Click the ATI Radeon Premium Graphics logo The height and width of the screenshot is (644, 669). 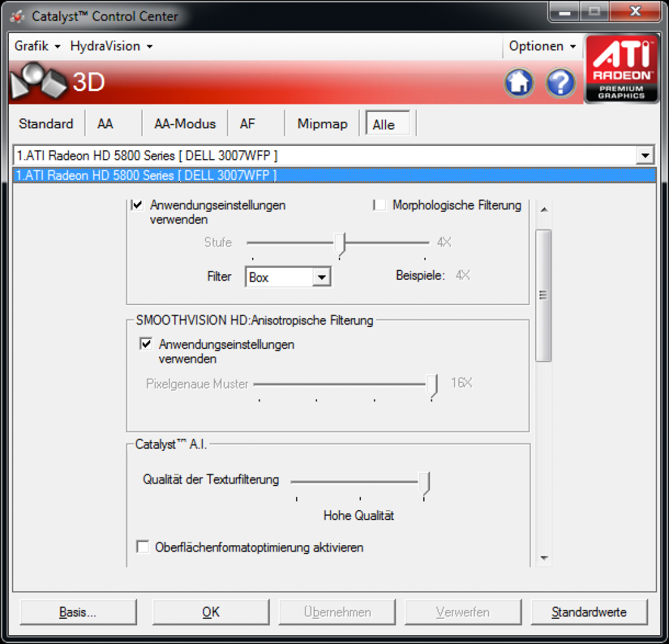(x=621, y=69)
